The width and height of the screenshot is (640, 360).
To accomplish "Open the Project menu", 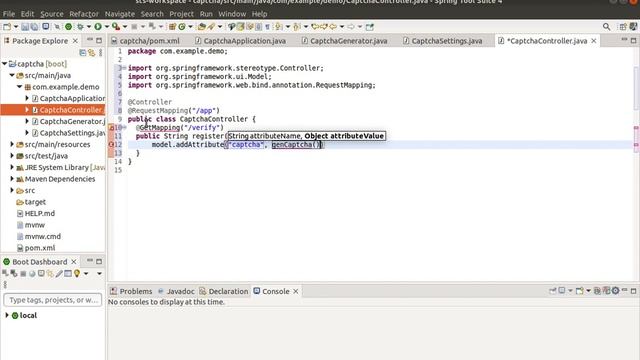I will pyautogui.click(x=181, y=14).
